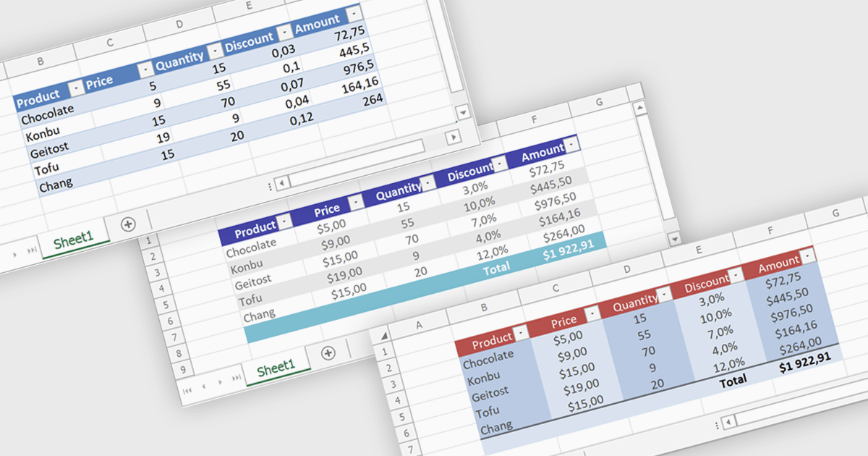This screenshot has width=868, height=456.
Task: Open Discount filter in blue table
Action: tap(284, 32)
